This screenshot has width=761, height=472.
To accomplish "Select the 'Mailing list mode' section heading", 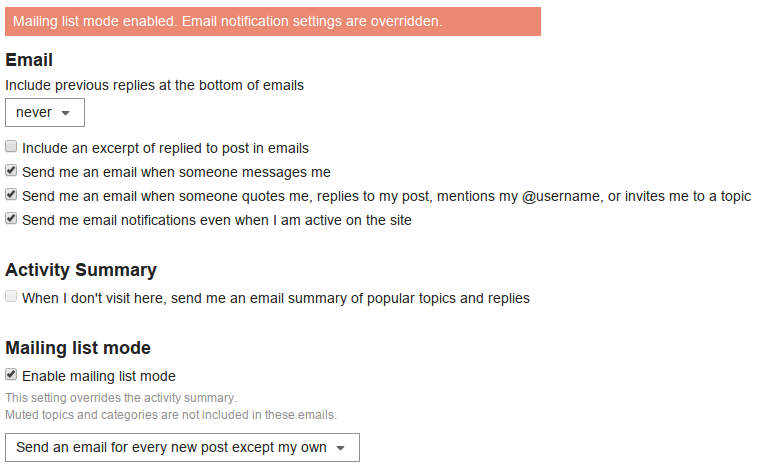I will pos(78,348).
